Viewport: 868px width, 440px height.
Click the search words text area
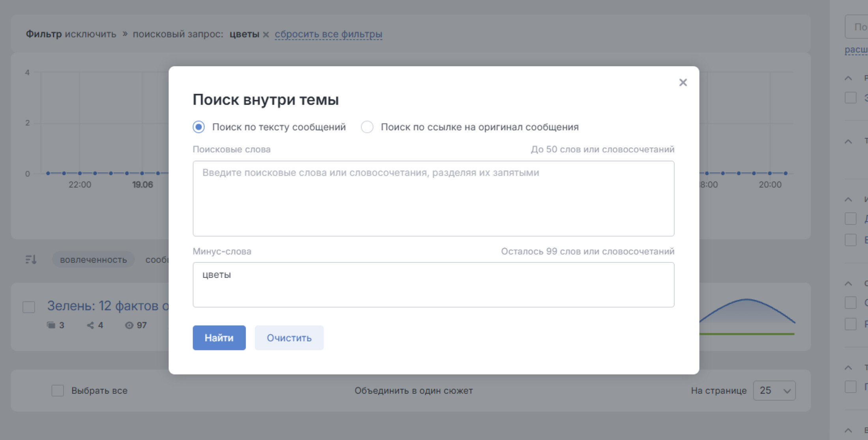tap(433, 198)
